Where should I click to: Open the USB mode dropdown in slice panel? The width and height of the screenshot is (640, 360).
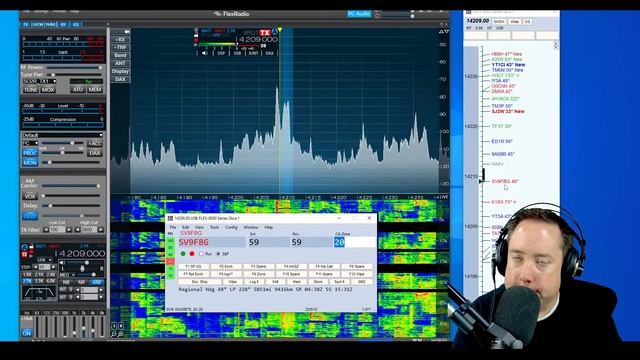44,260
